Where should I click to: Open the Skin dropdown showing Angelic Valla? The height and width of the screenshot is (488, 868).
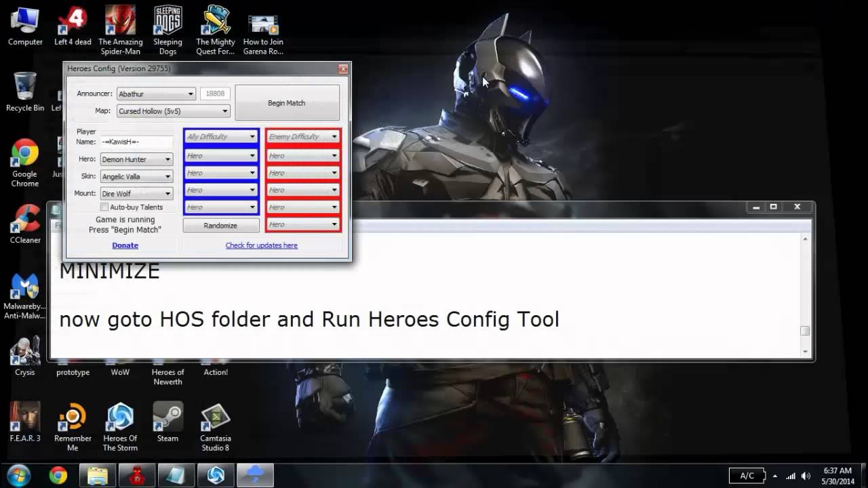136,176
